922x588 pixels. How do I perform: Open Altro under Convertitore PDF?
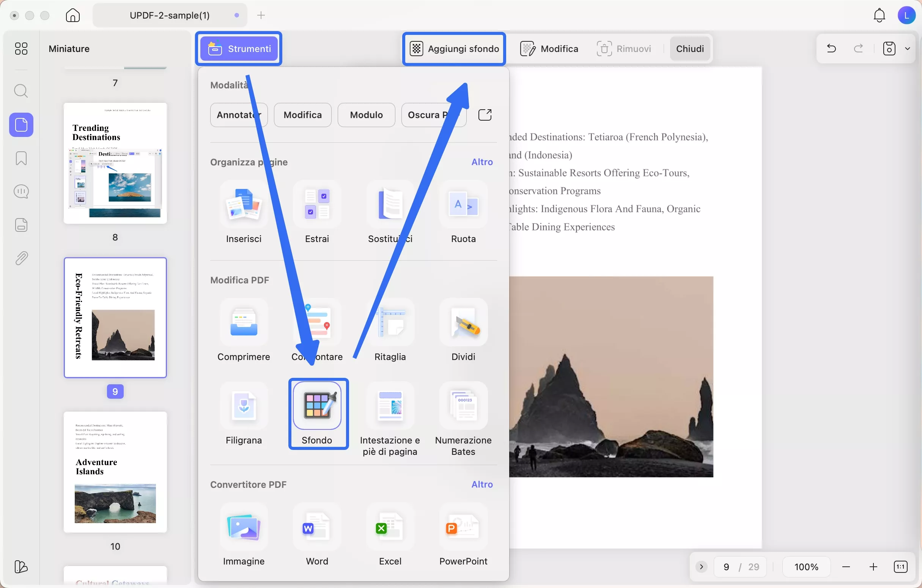click(481, 484)
